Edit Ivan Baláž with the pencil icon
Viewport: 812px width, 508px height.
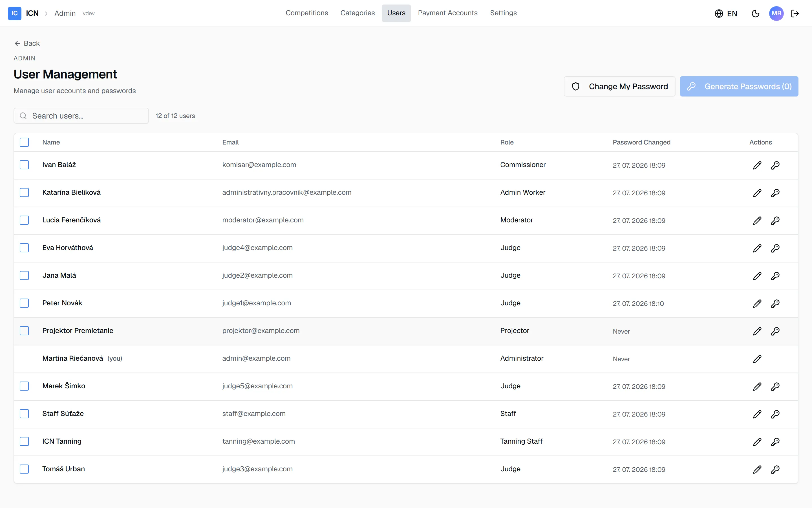[757, 165]
